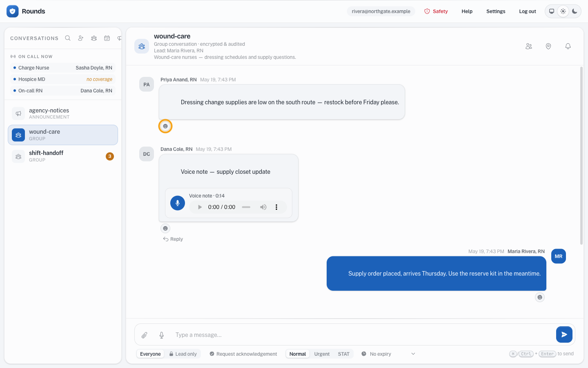Viewport: 588px width, 368px height.
Task: Toggle Request acknowledgement option
Action: 243,354
